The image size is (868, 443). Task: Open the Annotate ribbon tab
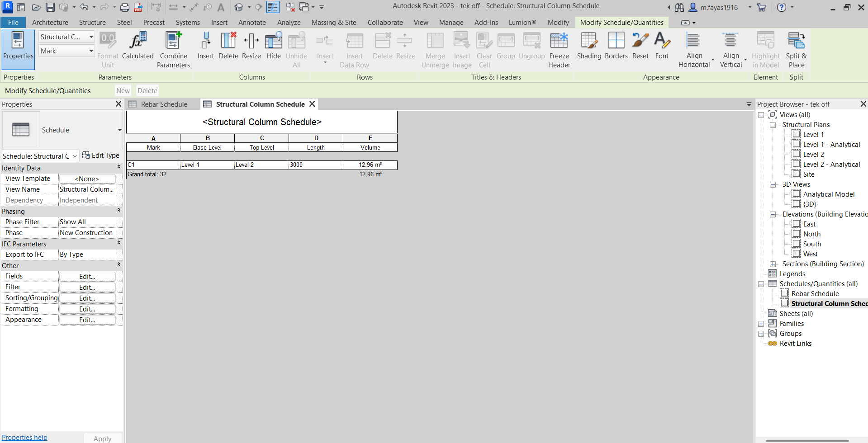(x=252, y=22)
